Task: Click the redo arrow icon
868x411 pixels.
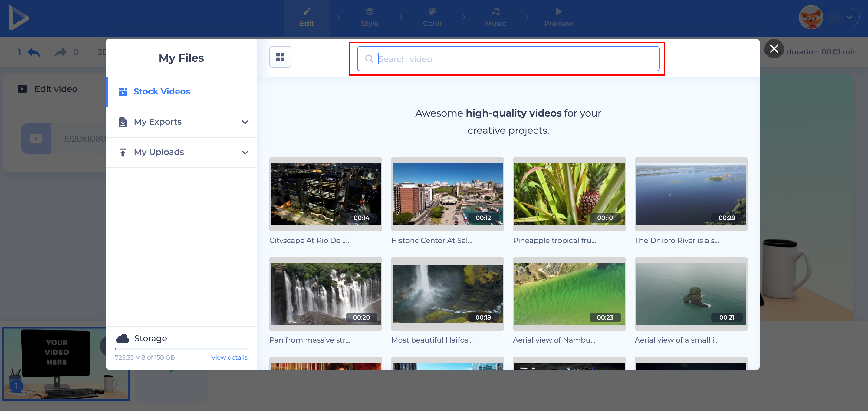Action: click(x=61, y=52)
